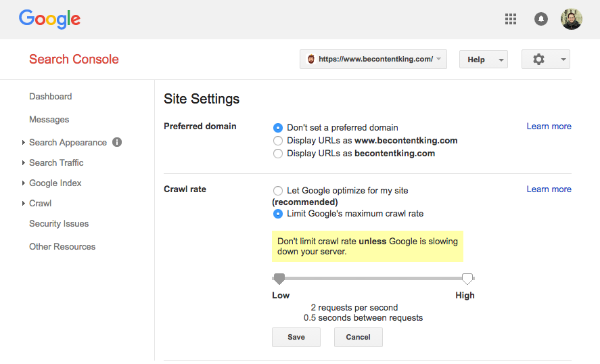Viewport: 600px width, 364px height.
Task: Expand the Google Index triangle
Action: click(24, 183)
